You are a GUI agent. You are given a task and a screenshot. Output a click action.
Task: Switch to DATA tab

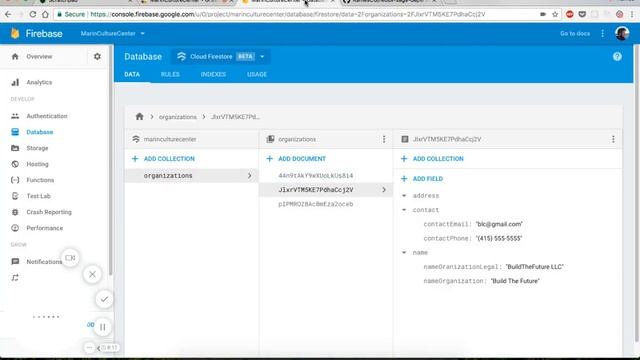pyautogui.click(x=132, y=74)
